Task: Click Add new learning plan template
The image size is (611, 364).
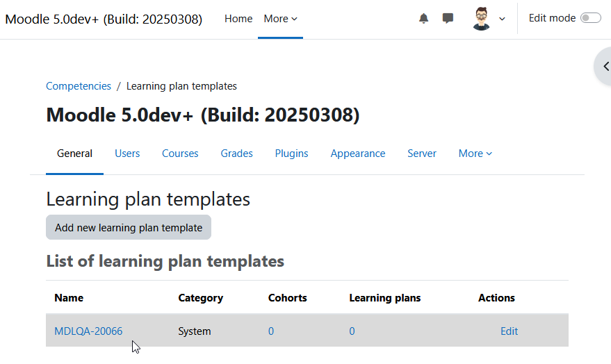Action: coord(129,227)
